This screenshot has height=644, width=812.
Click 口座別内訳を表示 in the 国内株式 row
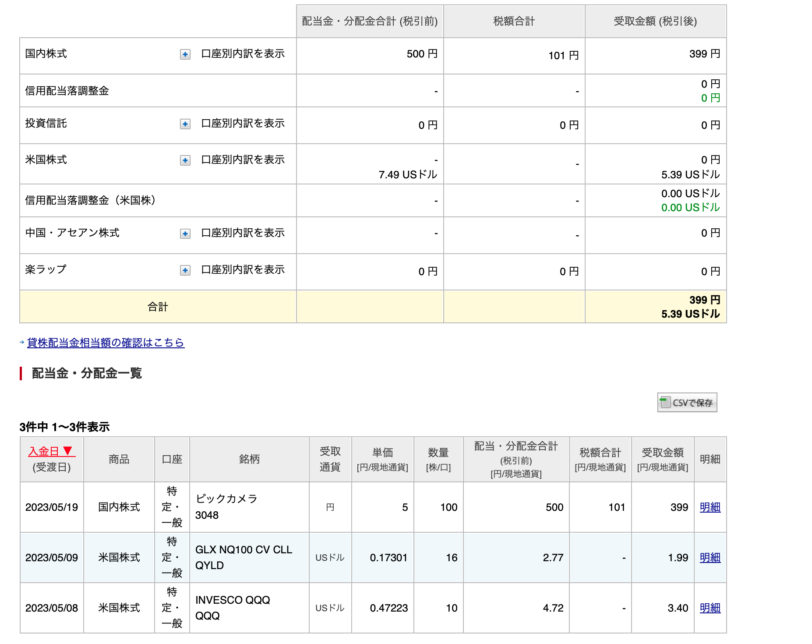click(x=243, y=54)
